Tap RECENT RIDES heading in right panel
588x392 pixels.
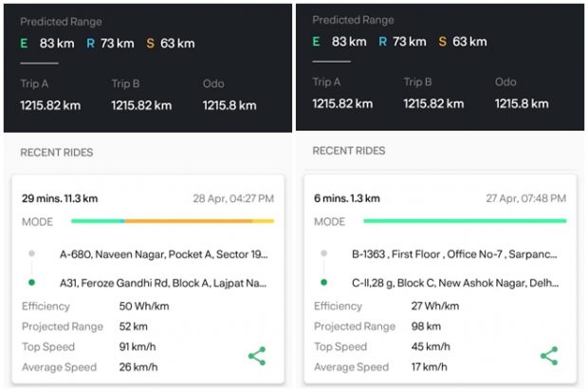coord(348,151)
